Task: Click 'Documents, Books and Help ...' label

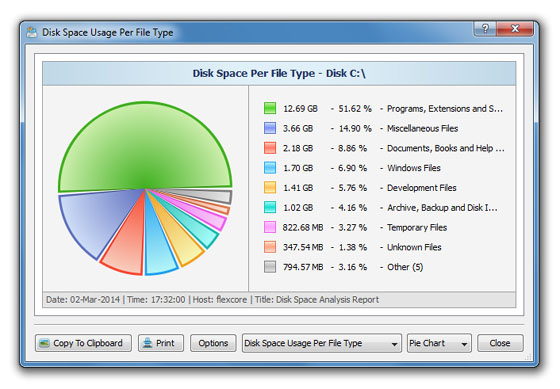Action: click(x=446, y=148)
